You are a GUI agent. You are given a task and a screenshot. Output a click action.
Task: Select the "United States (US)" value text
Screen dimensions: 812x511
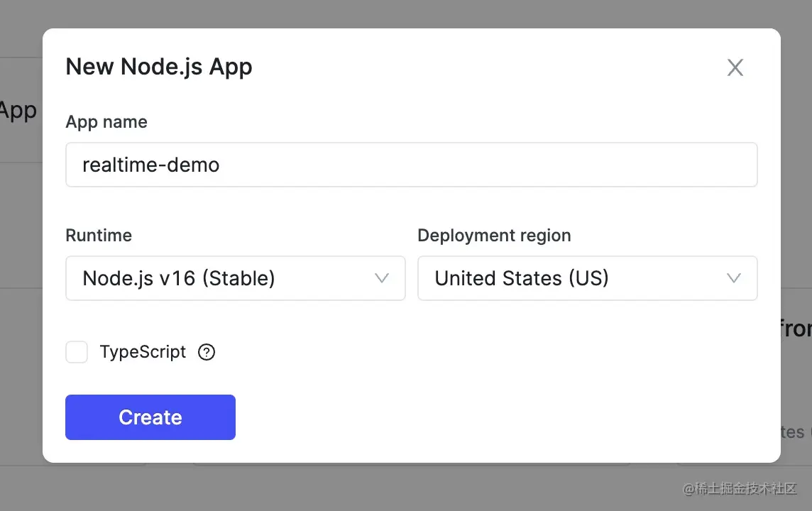tap(522, 278)
